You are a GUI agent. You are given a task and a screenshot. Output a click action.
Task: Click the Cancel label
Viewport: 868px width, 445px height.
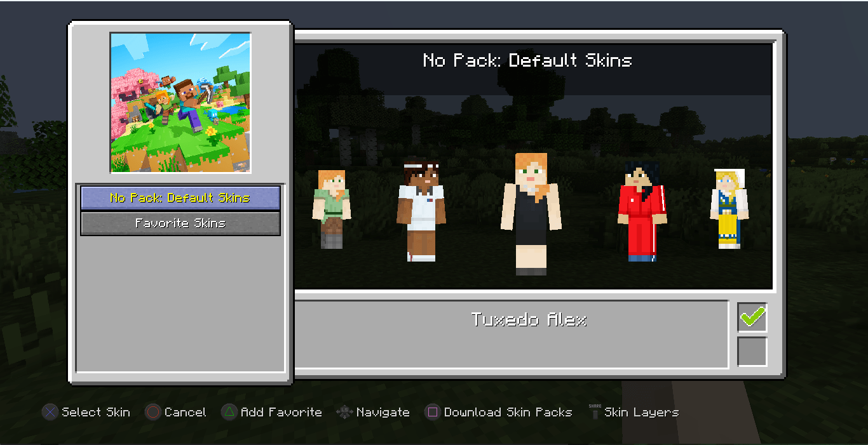click(x=185, y=412)
